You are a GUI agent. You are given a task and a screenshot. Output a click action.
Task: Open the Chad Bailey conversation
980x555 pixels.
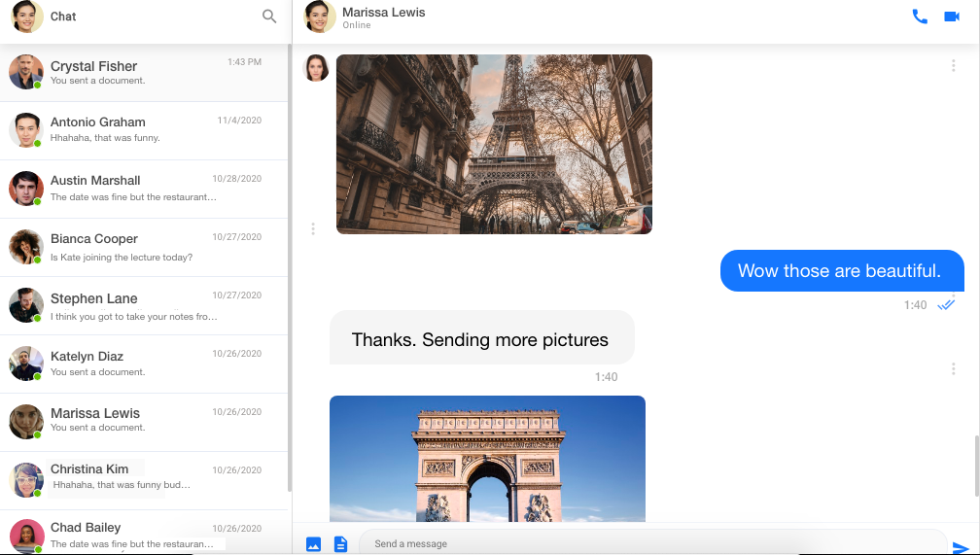[144, 533]
